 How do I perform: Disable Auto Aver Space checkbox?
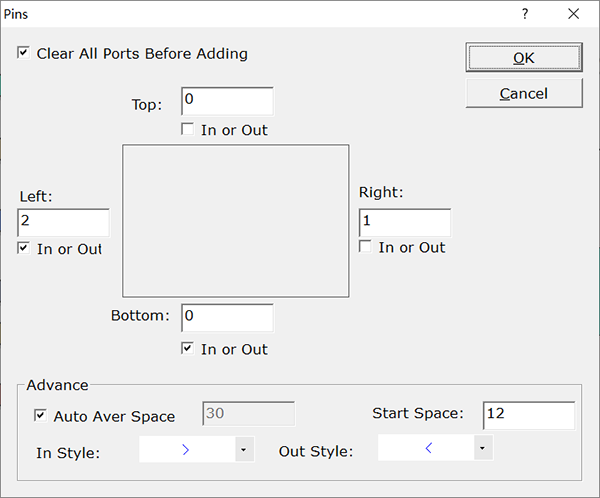click(40, 415)
